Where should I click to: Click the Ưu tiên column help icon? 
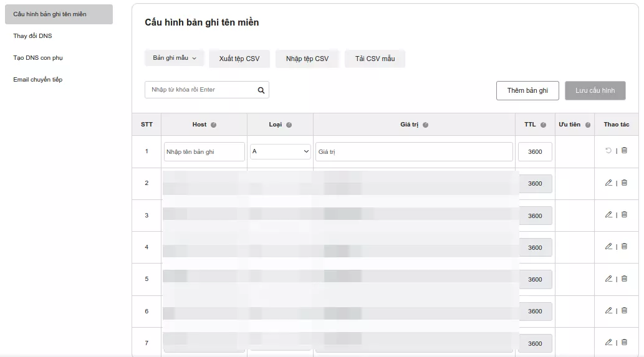(588, 125)
